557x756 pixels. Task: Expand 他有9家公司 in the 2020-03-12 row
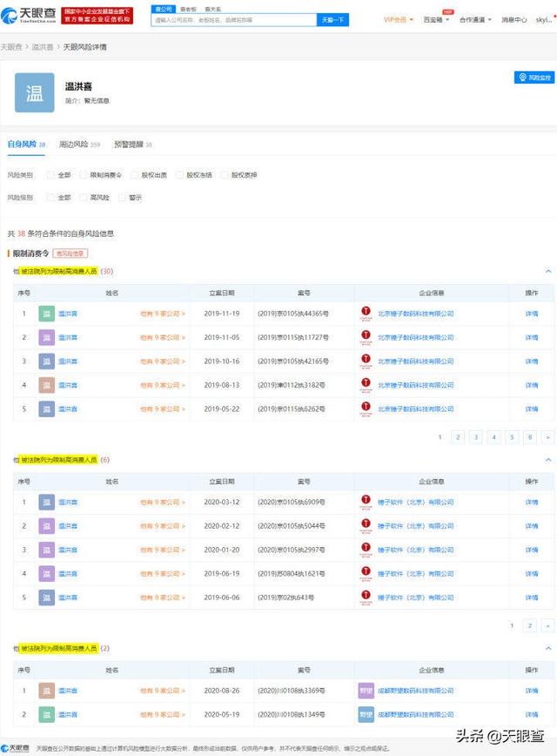(163, 503)
